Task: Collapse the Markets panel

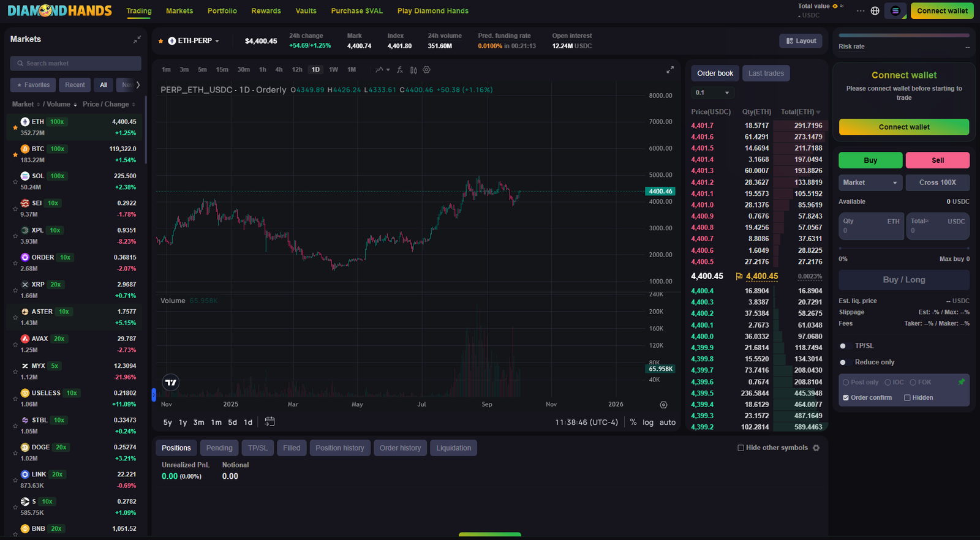Action: click(x=137, y=39)
